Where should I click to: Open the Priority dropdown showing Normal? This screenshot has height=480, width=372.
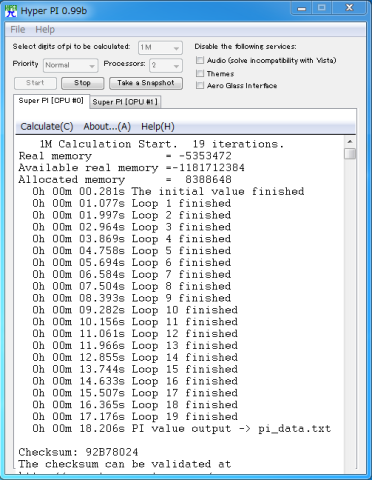[71, 65]
